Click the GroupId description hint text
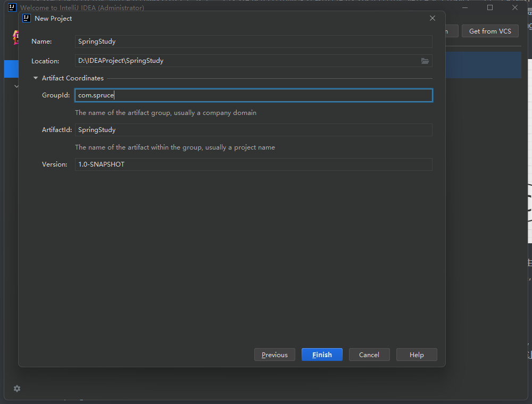 coord(165,113)
